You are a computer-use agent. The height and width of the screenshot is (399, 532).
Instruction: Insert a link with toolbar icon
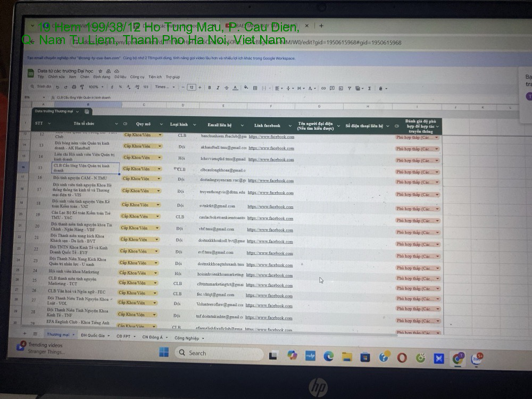(x=325, y=88)
